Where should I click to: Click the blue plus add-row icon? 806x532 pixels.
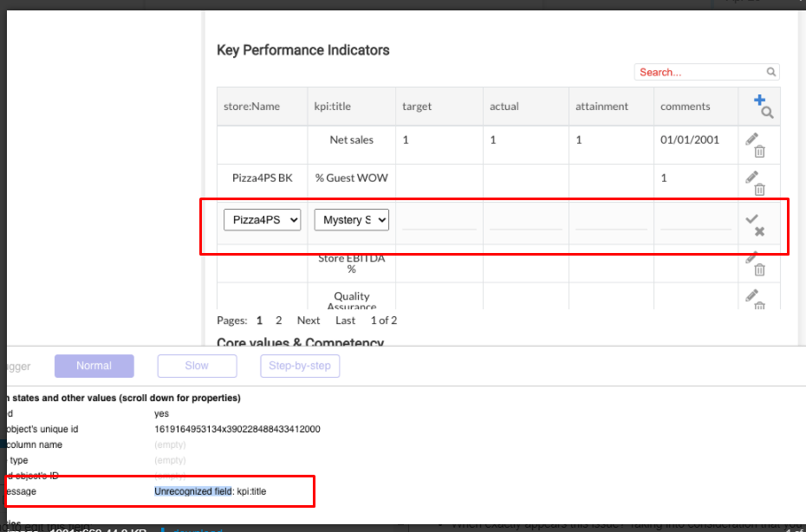click(x=759, y=100)
